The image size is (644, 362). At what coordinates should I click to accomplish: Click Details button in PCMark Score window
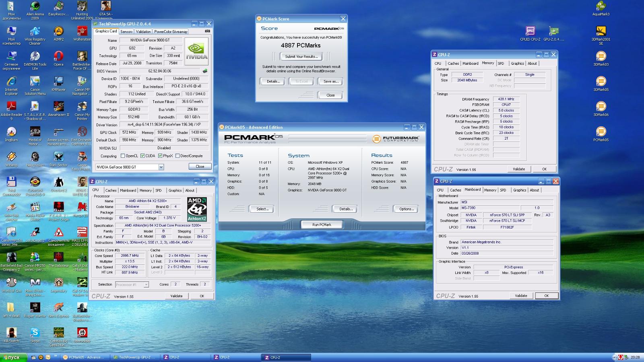click(273, 81)
